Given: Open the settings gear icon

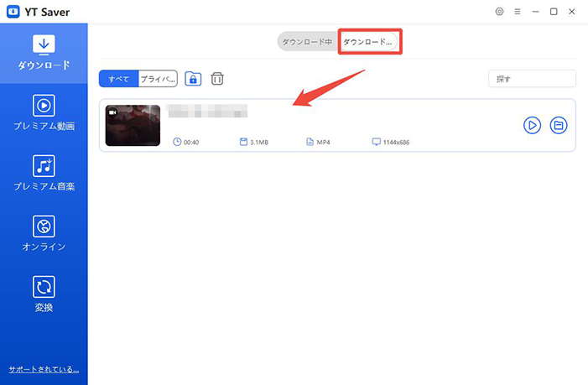Looking at the screenshot, I should (499, 12).
